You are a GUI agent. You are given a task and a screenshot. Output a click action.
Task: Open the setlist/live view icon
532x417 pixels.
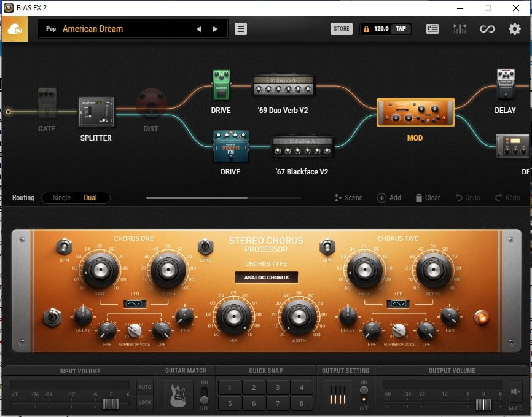[432, 29]
